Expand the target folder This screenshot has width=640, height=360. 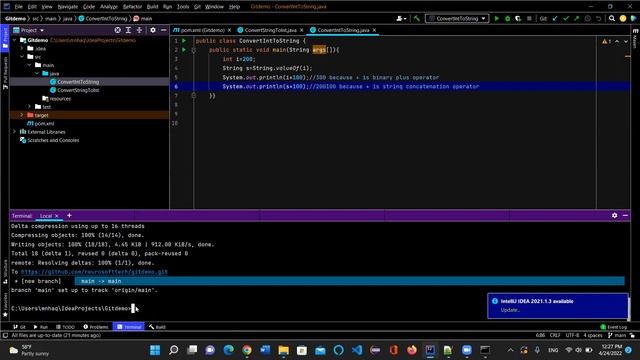coord(22,115)
